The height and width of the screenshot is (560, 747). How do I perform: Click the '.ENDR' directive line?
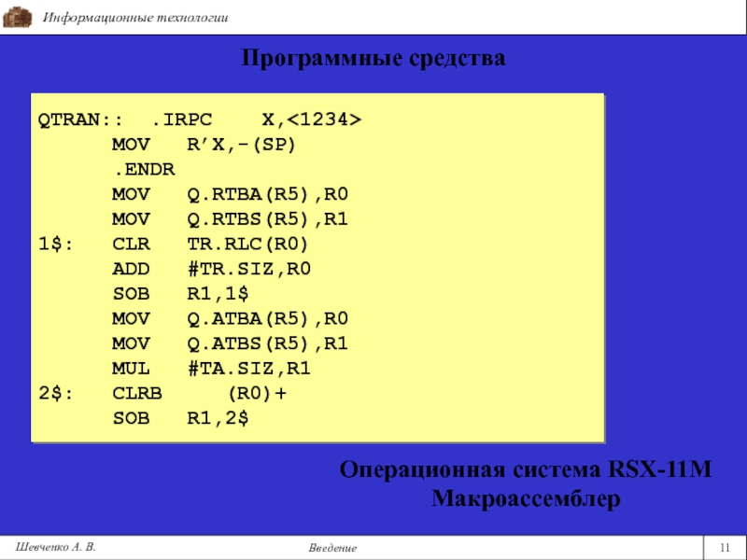[144, 169]
